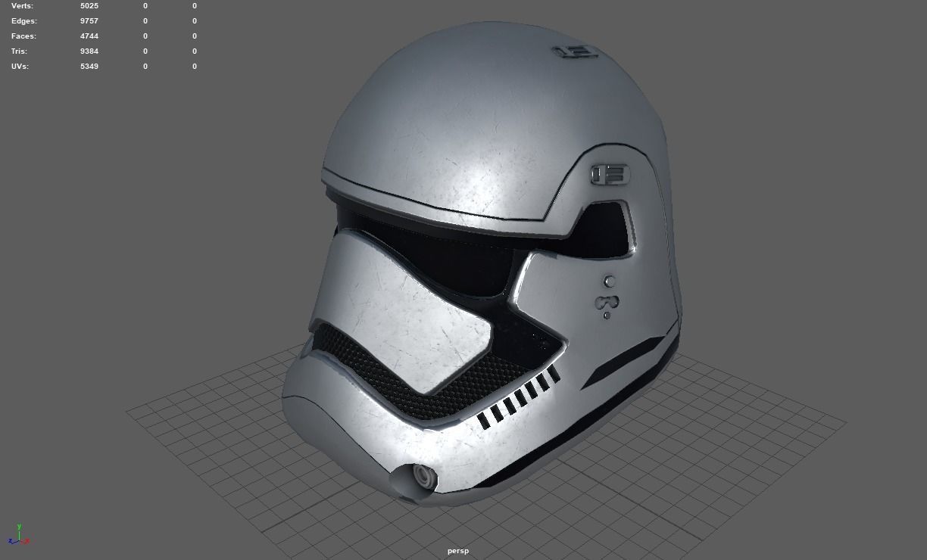
Task: Select the Tris count 9384
Action: [x=89, y=51]
